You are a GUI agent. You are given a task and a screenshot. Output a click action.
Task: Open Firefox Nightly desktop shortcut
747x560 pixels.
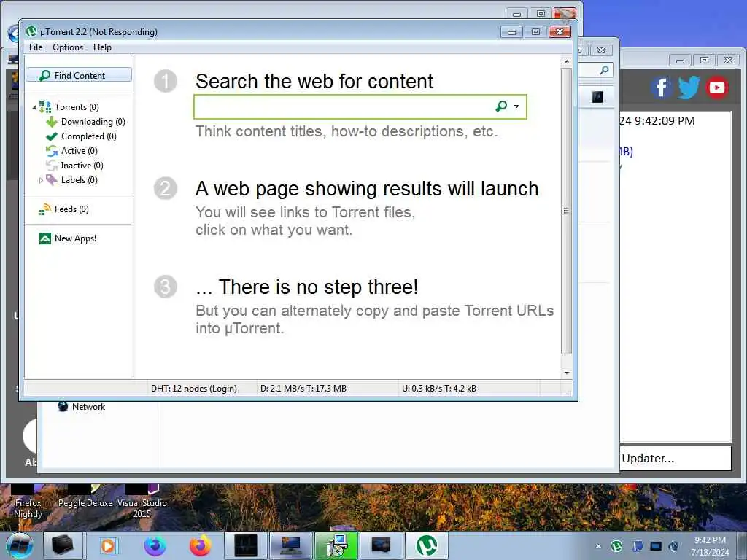click(28, 502)
